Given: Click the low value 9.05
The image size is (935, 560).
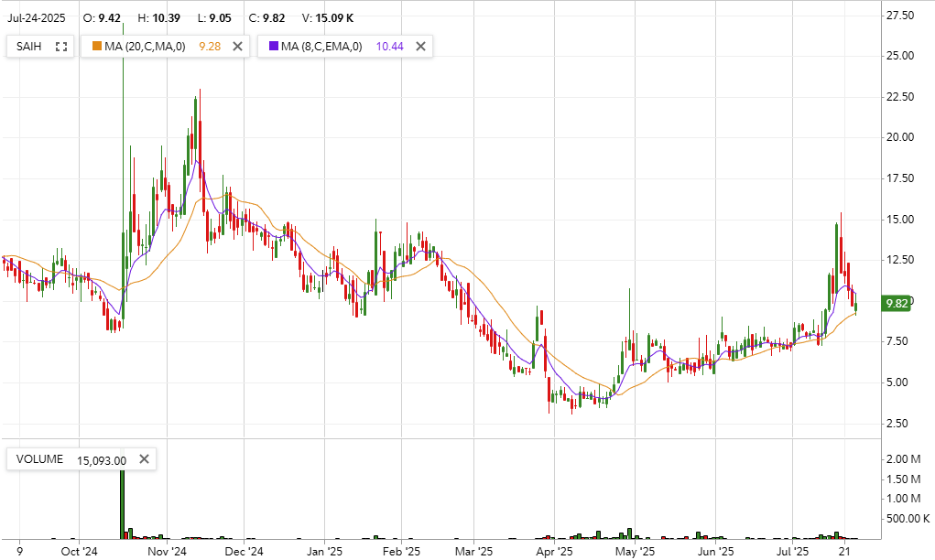Looking at the screenshot, I should 220,18.
